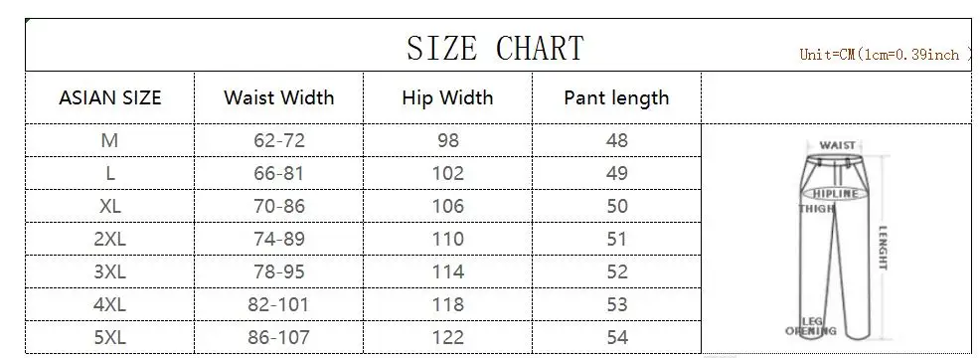Click the LENGHT vertical label
This screenshot has height=358, width=980.
click(x=884, y=248)
